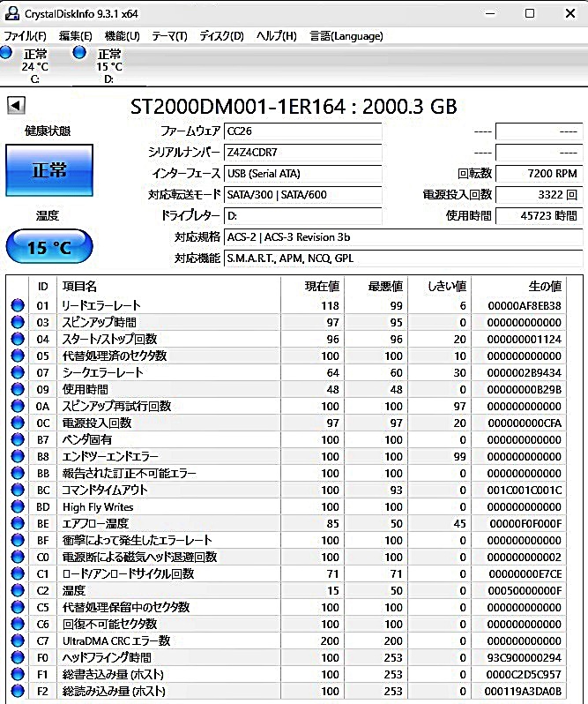Image resolution: width=588 pixels, height=704 pixels.
Task: Select the D: drive tab showing 15 °C
Action: click(x=109, y=66)
